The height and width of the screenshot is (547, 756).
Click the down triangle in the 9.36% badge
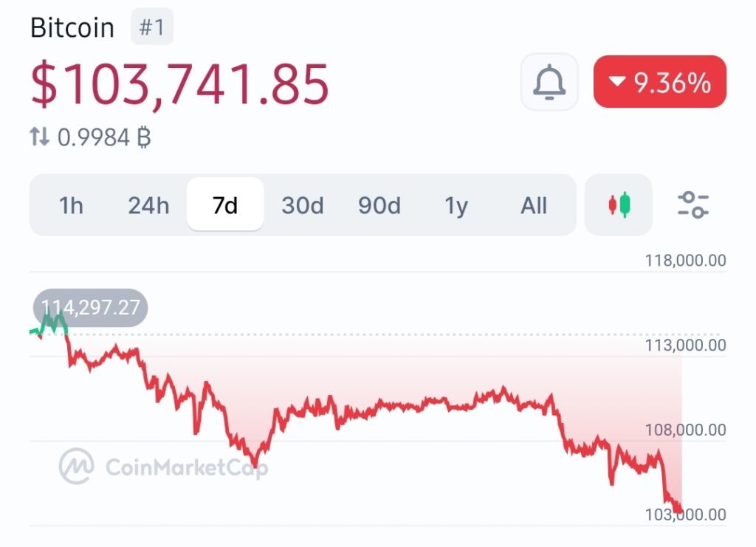pos(617,83)
